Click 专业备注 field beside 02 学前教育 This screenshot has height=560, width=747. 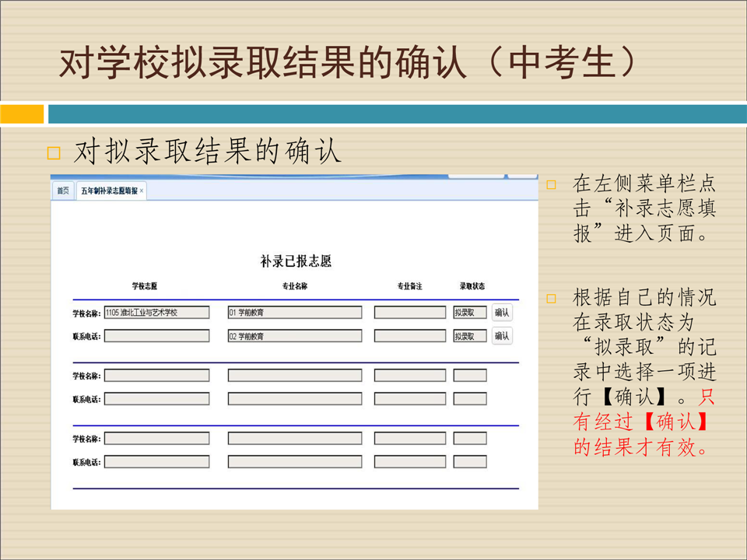pyautogui.click(x=409, y=336)
